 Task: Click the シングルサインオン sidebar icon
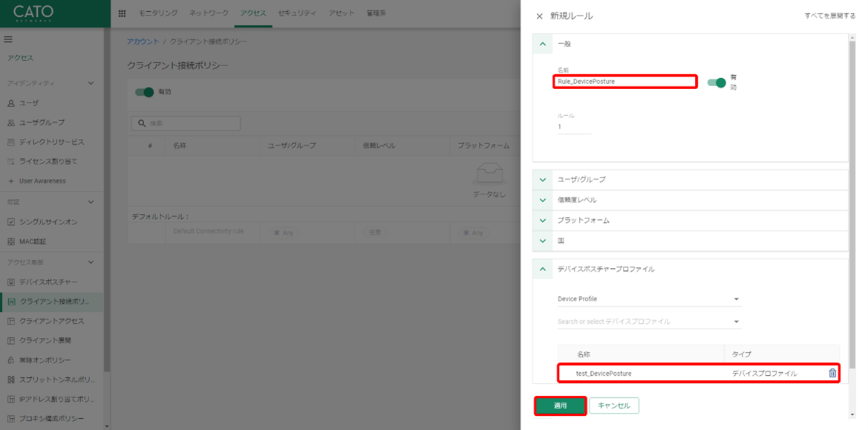tap(11, 222)
